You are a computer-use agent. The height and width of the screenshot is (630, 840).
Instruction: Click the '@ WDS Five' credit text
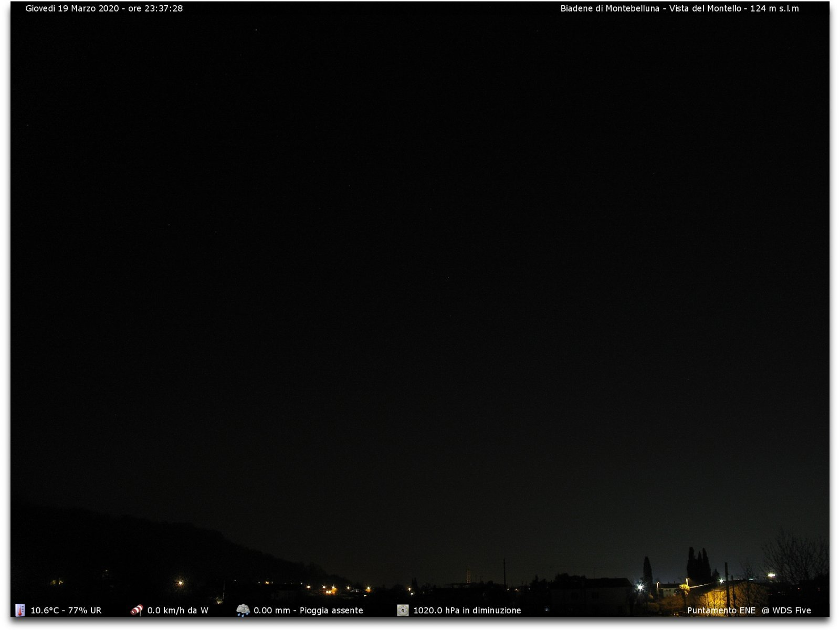coord(786,611)
